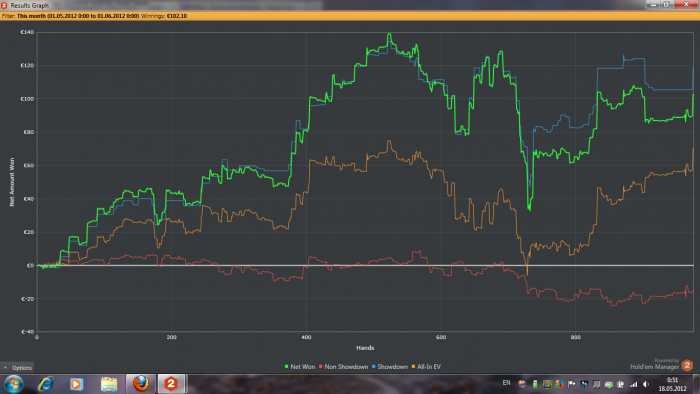Viewport: 700px width, 394px height.
Task: Open the color square tray icon
Action: click(x=547, y=384)
